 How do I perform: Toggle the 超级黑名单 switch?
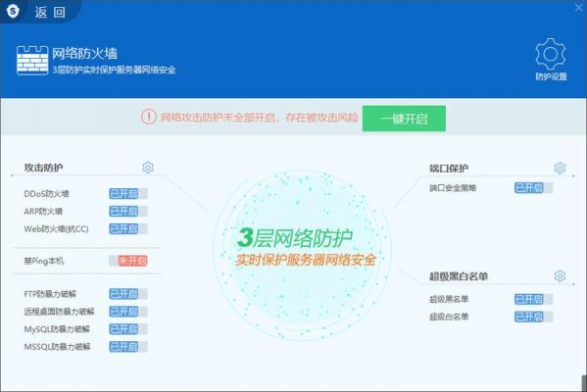coord(534,299)
